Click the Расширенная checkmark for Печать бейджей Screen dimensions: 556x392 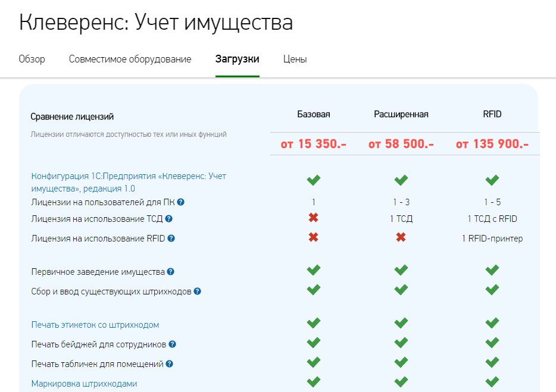point(401,343)
